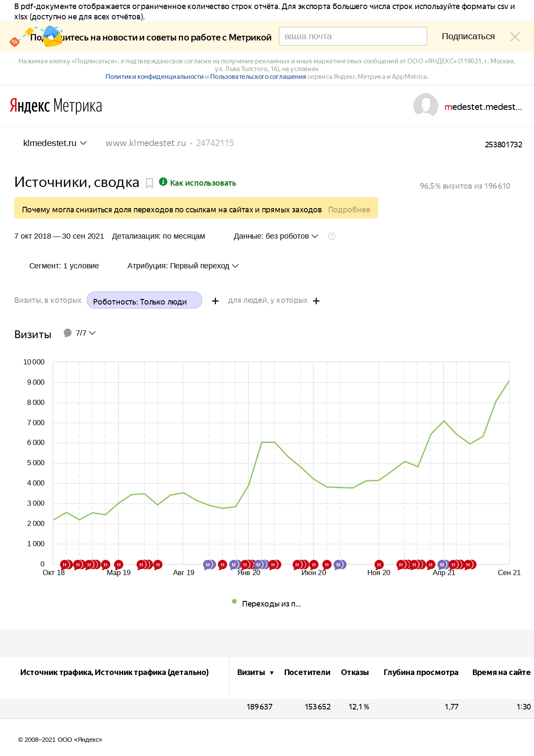Open the 'Политики конфиденциальности' link
The height and width of the screenshot is (756, 534).
[155, 77]
